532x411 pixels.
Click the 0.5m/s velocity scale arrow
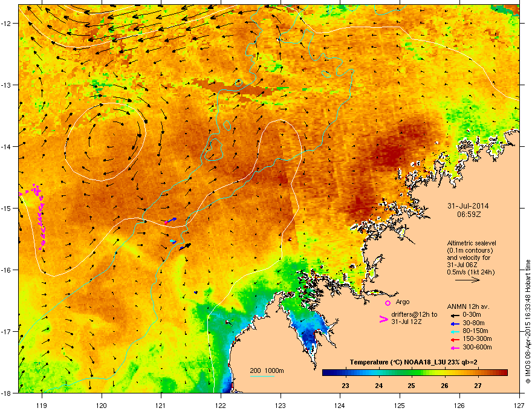[467, 280]
